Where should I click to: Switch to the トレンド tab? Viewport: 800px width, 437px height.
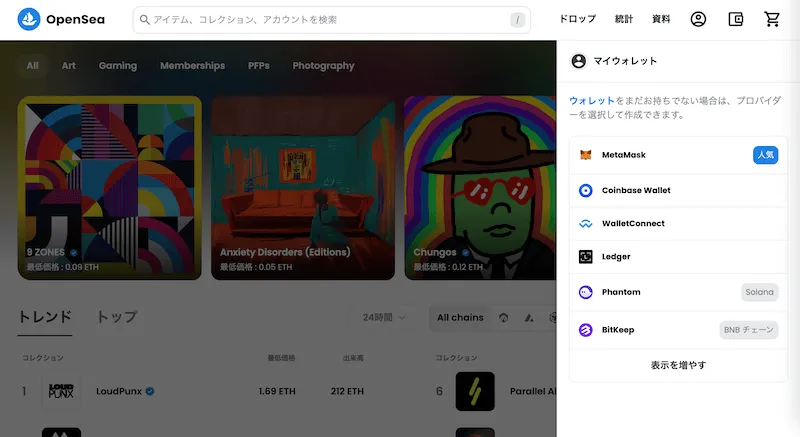point(45,317)
